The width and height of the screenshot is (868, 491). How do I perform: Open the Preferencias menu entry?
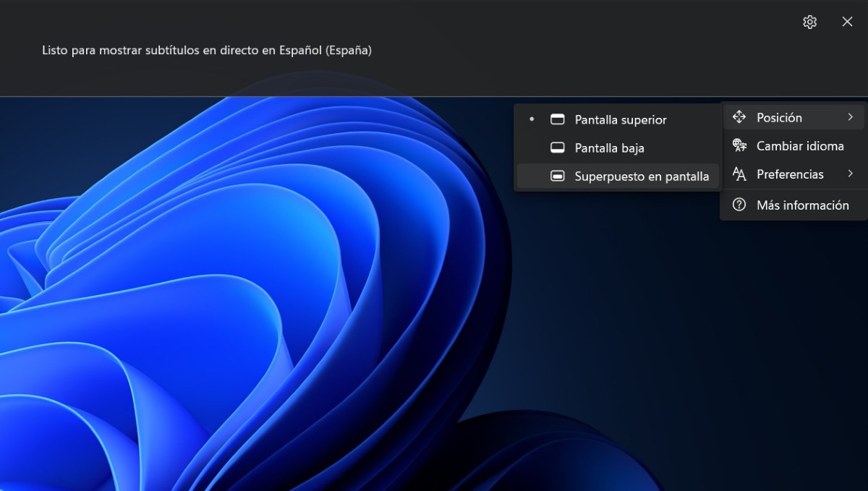tap(793, 174)
